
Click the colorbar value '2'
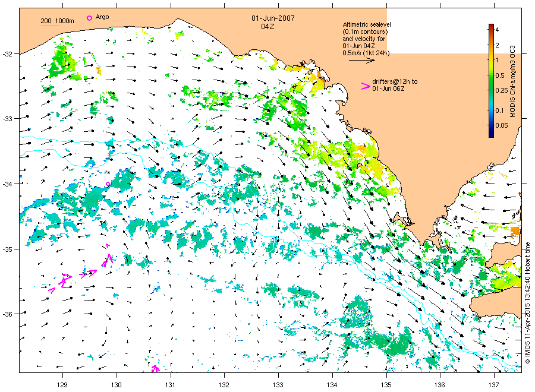point(497,45)
